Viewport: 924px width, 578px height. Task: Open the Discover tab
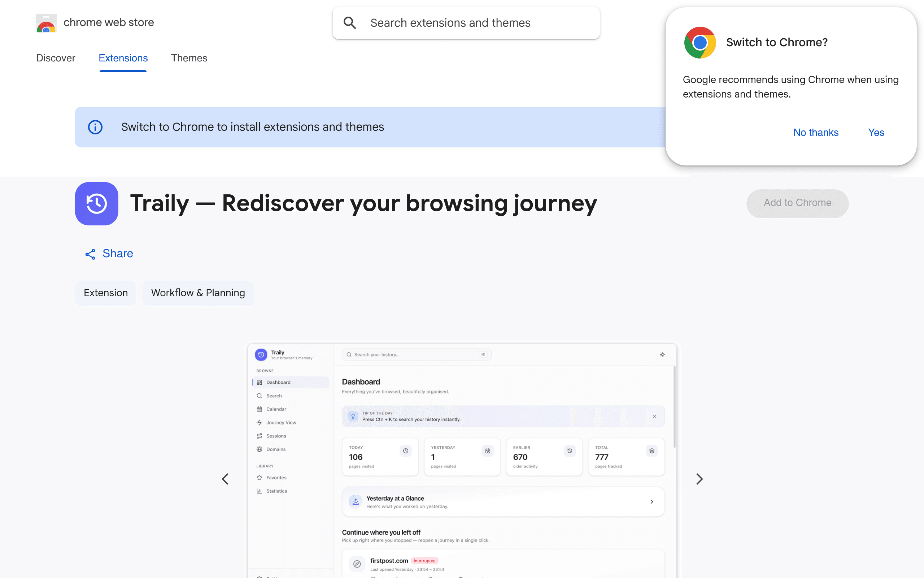[56, 58]
